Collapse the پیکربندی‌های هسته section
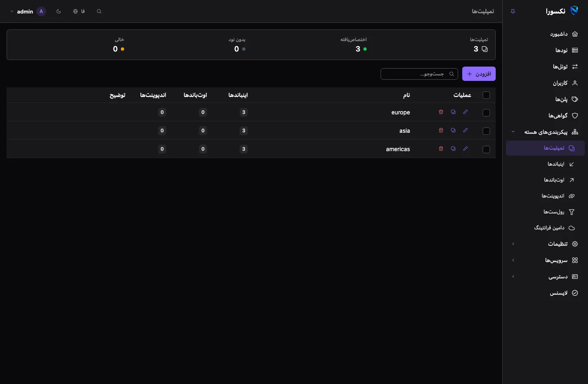588x384 pixels. [545, 132]
